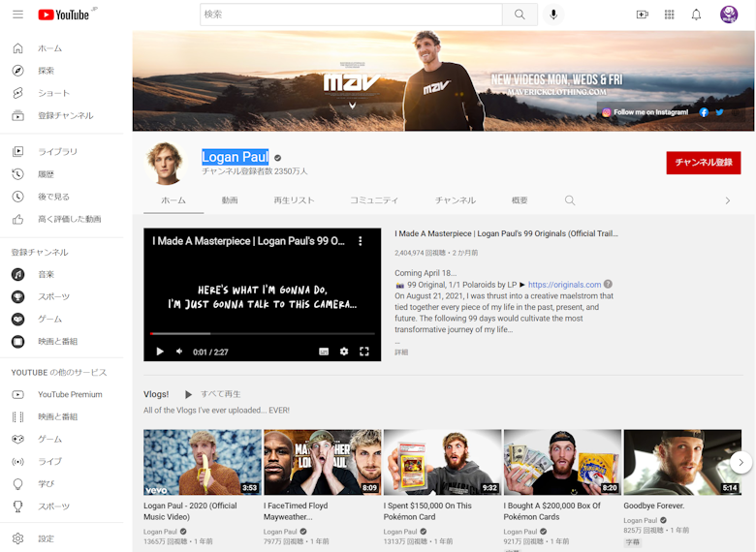756x552 pixels.
Task: Show more channel tabs with chevron
Action: [x=728, y=200]
